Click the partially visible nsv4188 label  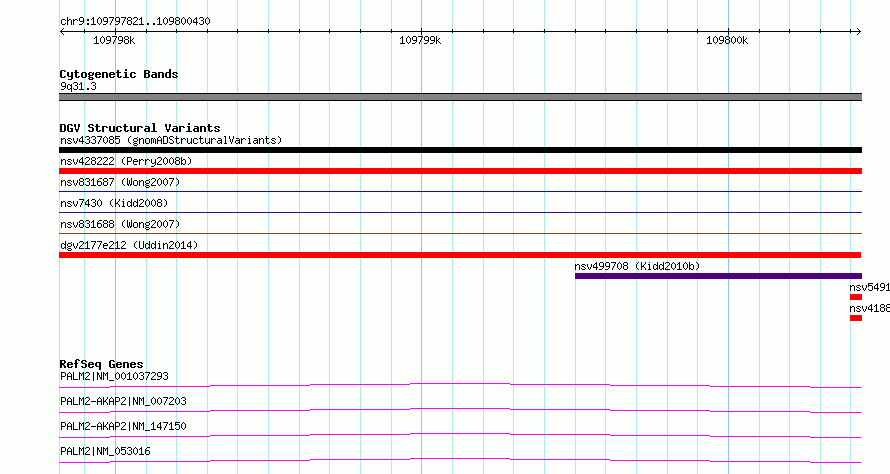pos(870,308)
